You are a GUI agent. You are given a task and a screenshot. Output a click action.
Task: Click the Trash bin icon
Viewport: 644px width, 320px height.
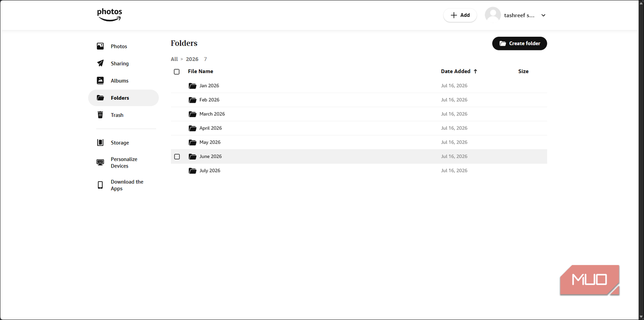point(100,115)
